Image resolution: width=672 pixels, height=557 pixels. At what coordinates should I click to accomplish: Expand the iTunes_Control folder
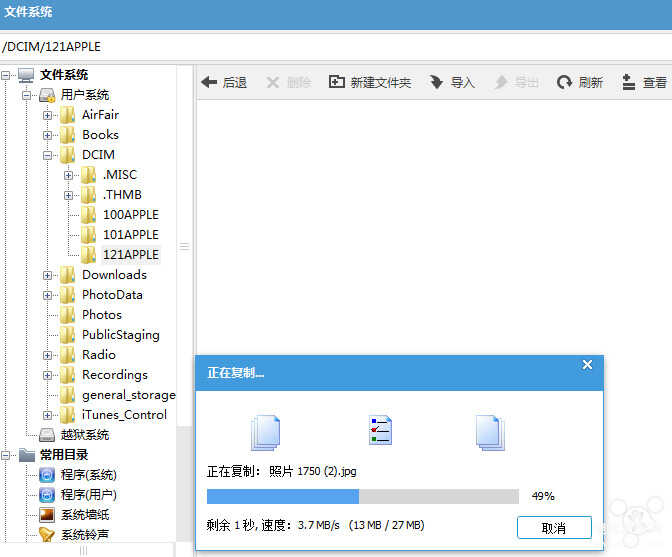[x=47, y=415]
